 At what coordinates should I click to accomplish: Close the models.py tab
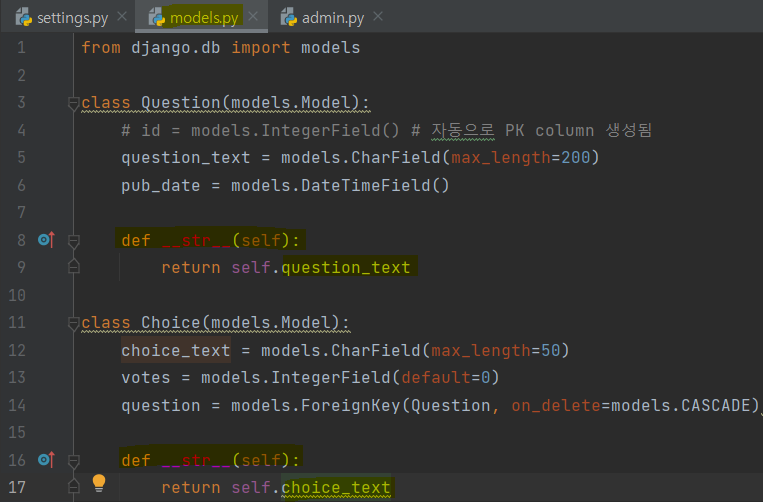(x=253, y=17)
